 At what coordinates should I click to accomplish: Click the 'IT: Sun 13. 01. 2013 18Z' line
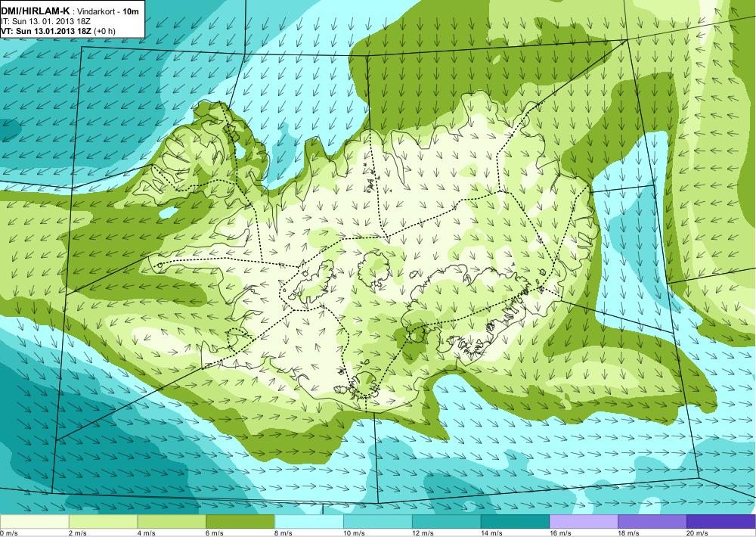(x=46, y=21)
